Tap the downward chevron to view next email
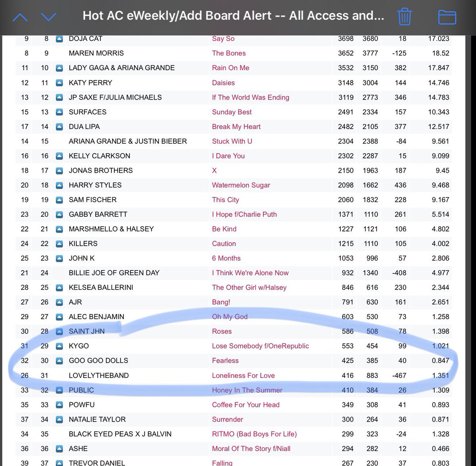 tap(48, 17)
